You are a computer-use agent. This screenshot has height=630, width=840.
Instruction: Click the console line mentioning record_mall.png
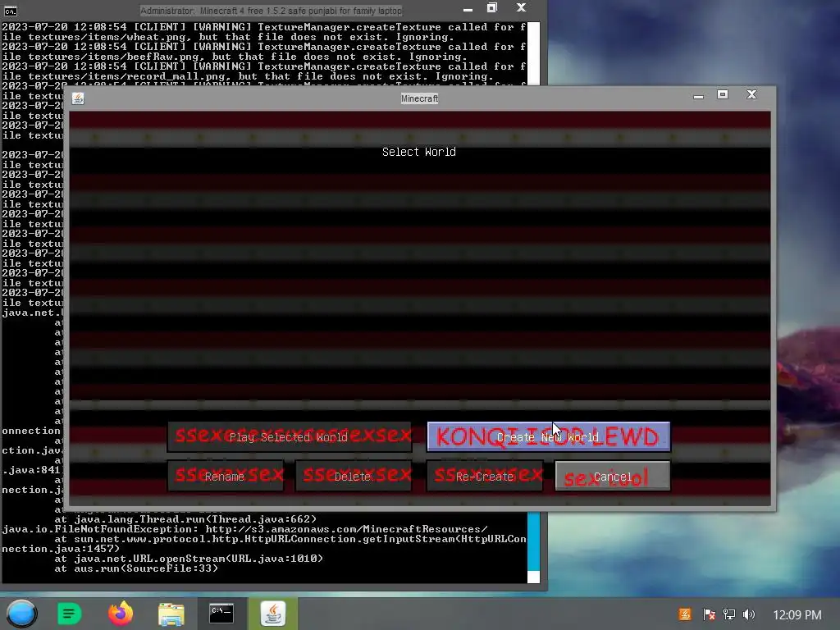248,76
